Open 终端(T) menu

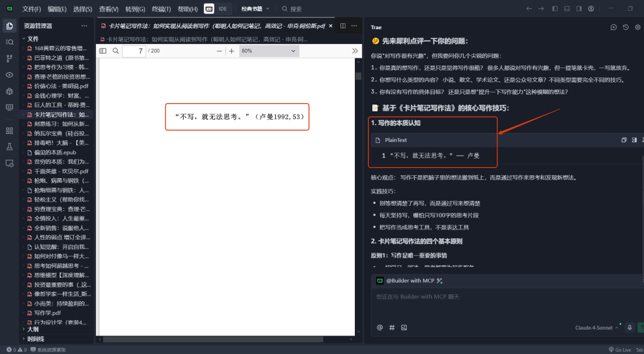(x=161, y=9)
